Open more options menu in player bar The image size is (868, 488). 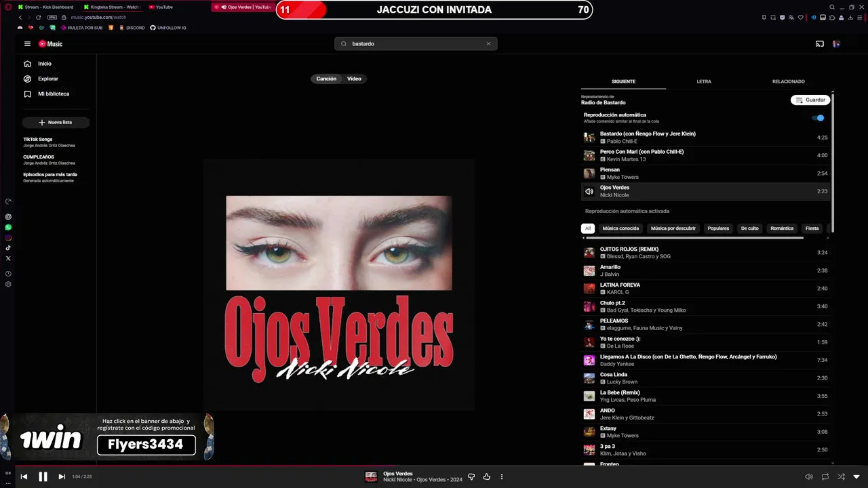click(502, 477)
